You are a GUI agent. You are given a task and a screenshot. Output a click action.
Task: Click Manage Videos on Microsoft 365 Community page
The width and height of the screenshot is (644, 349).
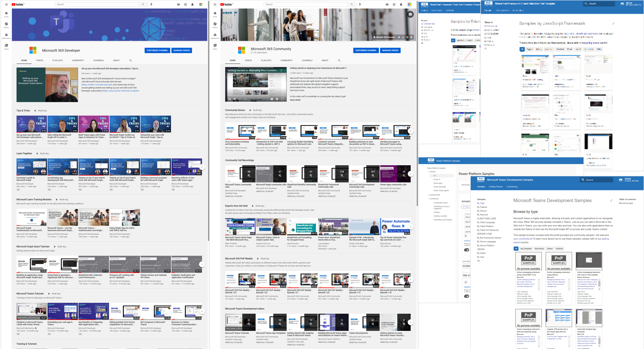pos(390,50)
